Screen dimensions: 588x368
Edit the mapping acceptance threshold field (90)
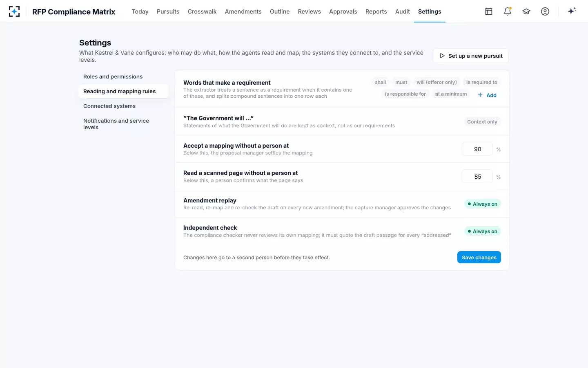pos(477,149)
